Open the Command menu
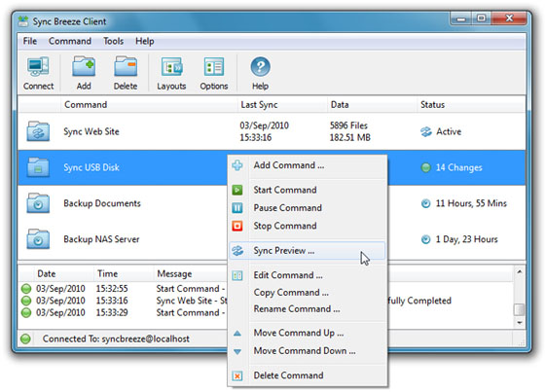 click(x=70, y=41)
